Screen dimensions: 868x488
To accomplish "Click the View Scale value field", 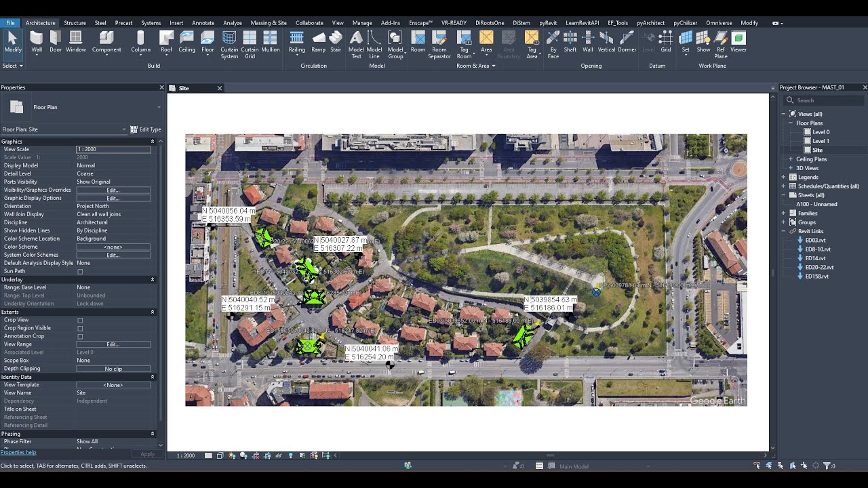I will [x=113, y=149].
